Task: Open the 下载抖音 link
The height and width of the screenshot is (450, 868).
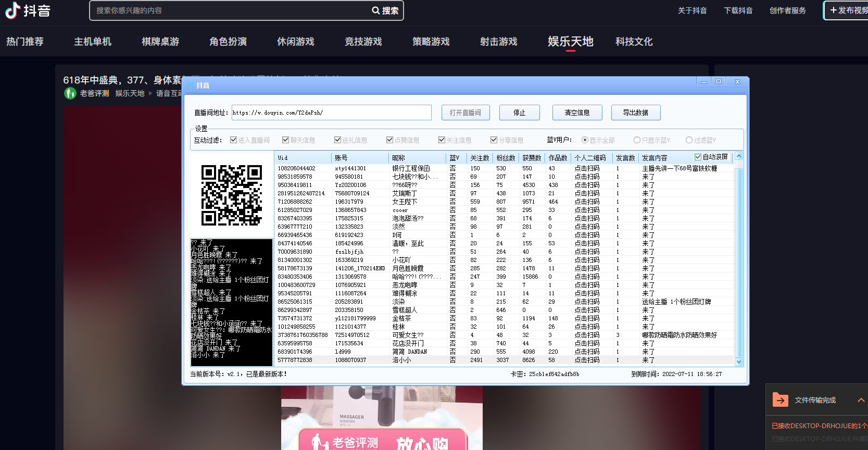Action: (738, 10)
